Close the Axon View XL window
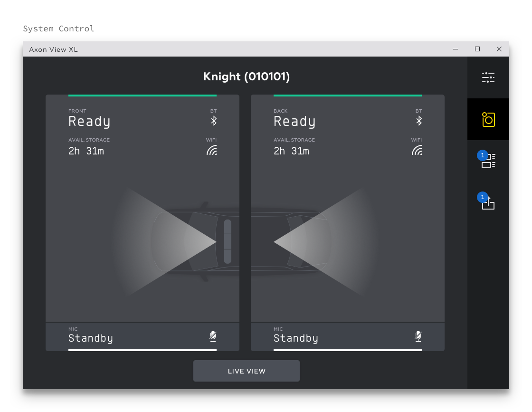The height and width of the screenshot is (412, 532). (499, 49)
